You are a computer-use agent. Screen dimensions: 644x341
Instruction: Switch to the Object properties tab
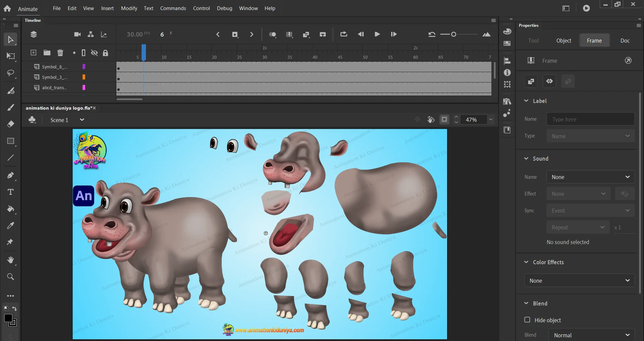(563, 41)
